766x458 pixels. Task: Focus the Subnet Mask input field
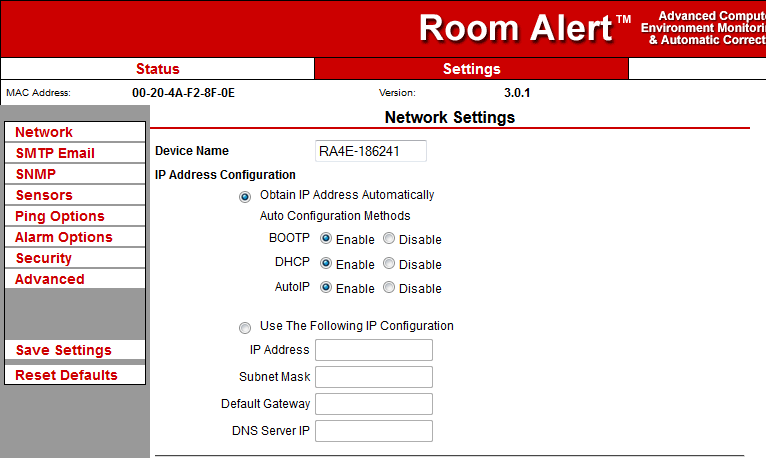(373, 377)
